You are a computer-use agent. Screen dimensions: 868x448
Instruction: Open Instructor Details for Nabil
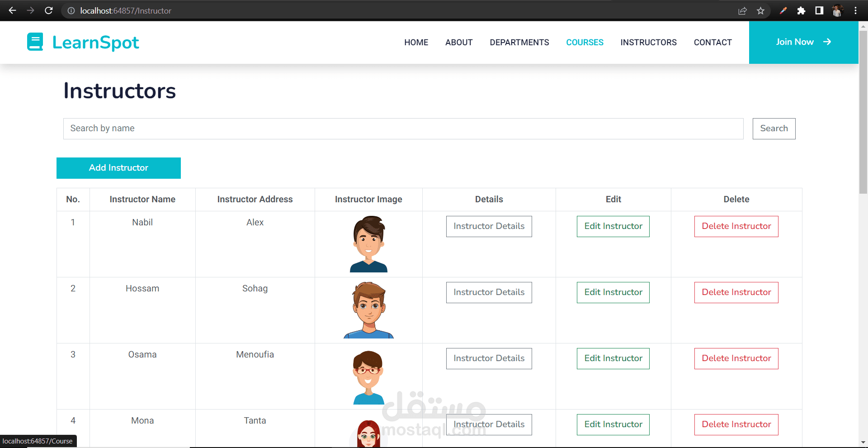click(x=489, y=226)
